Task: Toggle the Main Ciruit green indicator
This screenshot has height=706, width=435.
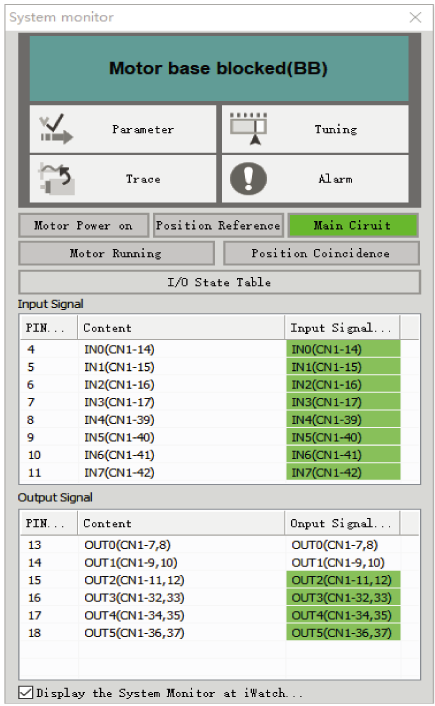Action: tap(353, 226)
